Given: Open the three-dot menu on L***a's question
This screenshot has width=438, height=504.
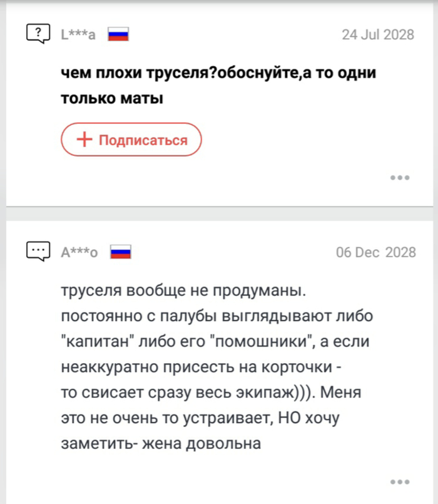Looking at the screenshot, I should [x=400, y=178].
